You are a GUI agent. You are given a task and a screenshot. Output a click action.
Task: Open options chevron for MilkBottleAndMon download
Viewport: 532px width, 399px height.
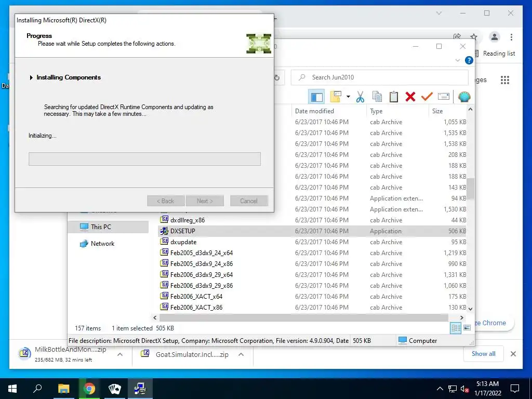(120, 354)
